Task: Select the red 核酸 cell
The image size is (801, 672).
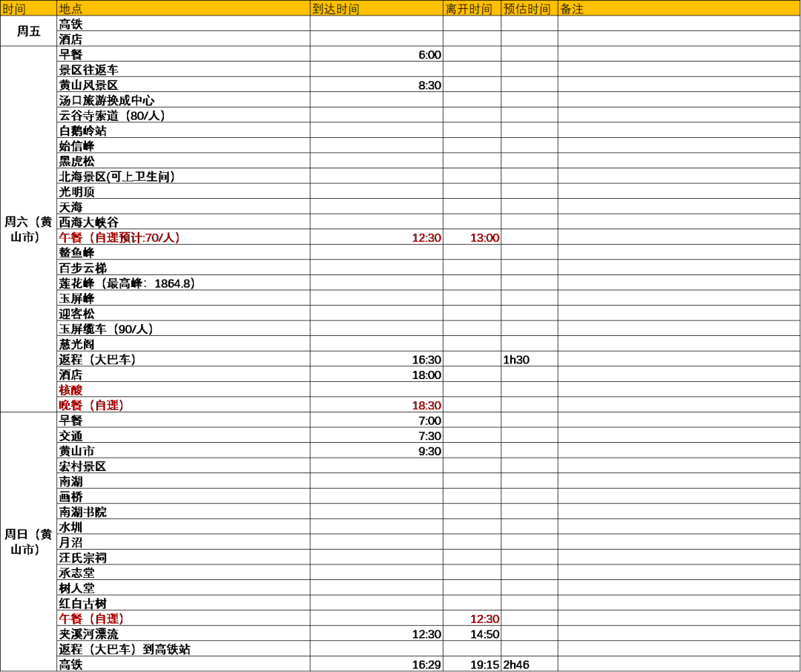Action: [x=183, y=390]
